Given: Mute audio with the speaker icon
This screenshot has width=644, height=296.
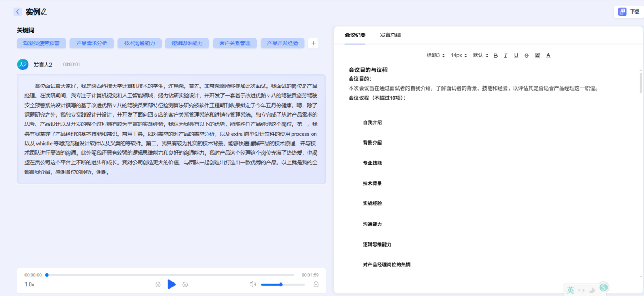Looking at the screenshot, I should point(253,284).
